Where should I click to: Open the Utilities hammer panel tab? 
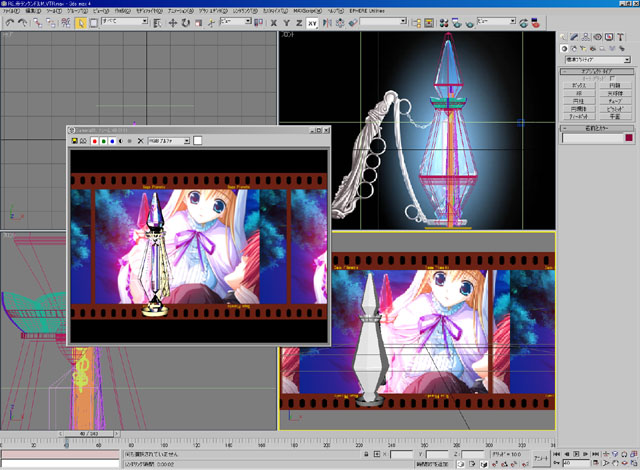(620, 37)
